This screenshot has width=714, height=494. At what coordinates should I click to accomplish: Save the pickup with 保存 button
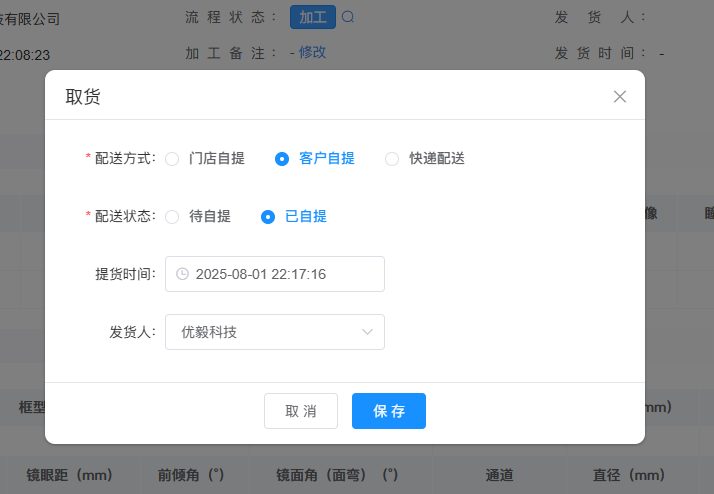click(x=388, y=411)
